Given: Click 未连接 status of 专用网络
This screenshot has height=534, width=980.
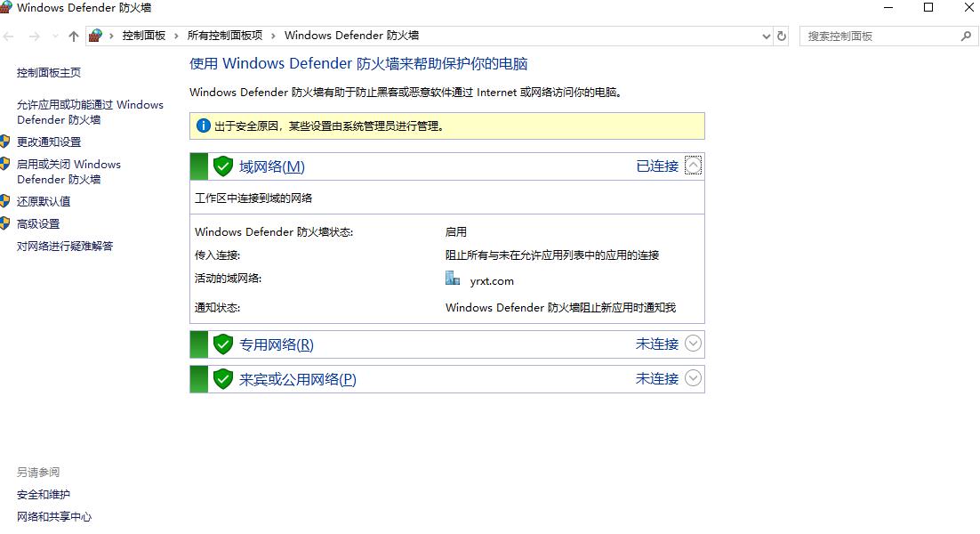Looking at the screenshot, I should click(x=657, y=344).
